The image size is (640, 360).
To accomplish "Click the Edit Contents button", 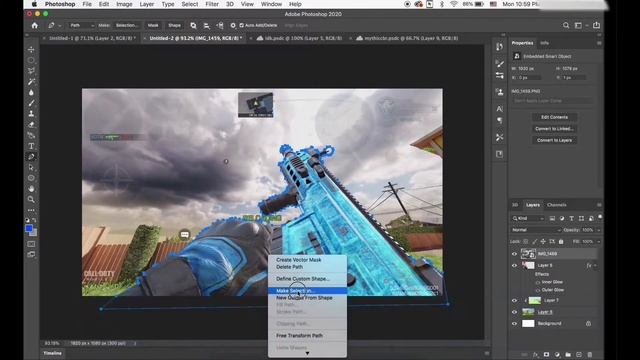I will point(554,117).
